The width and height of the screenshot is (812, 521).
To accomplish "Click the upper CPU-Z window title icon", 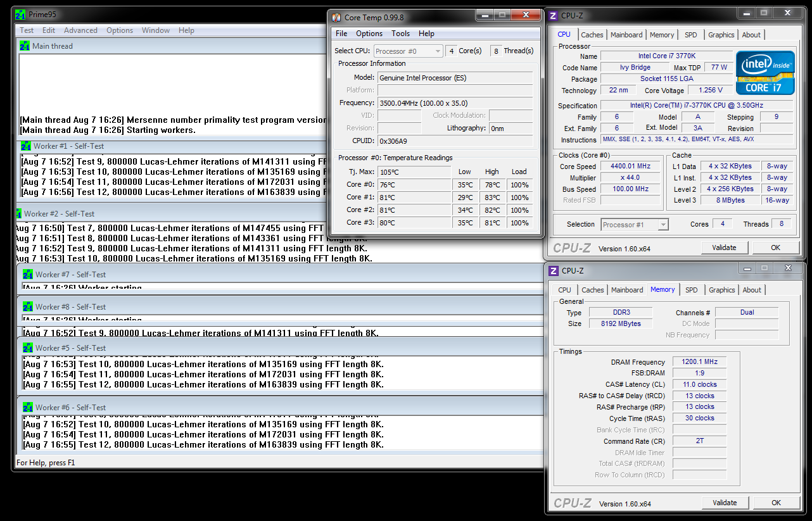I will (x=553, y=16).
